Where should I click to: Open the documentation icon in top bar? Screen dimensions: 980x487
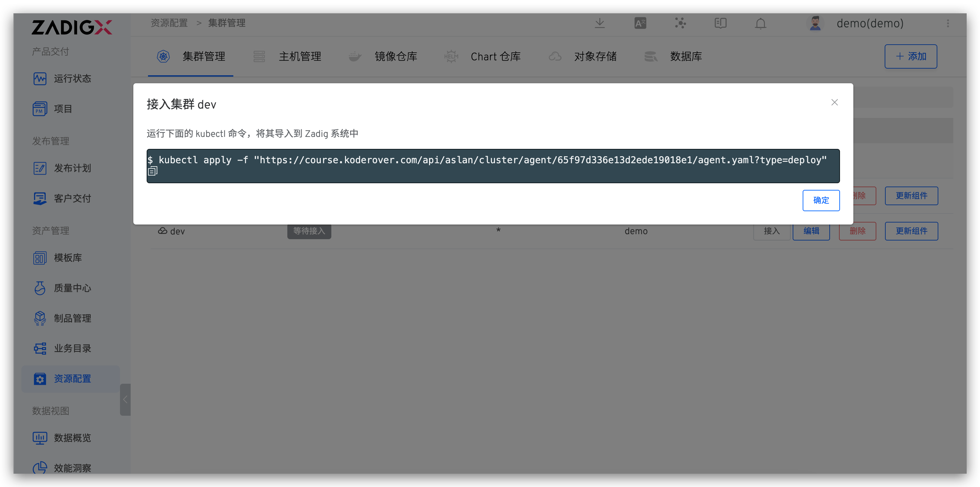coord(721,23)
